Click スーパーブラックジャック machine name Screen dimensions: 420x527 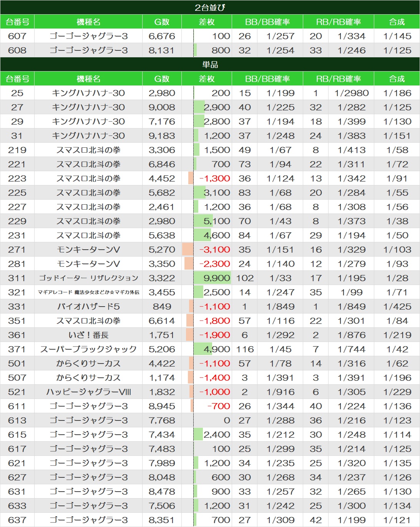88,349
